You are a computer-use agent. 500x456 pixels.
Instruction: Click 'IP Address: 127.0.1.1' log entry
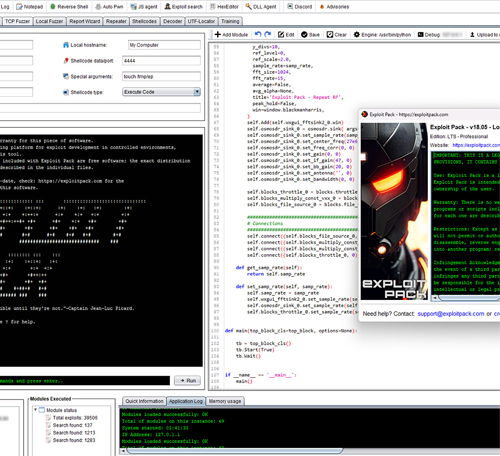point(151,434)
